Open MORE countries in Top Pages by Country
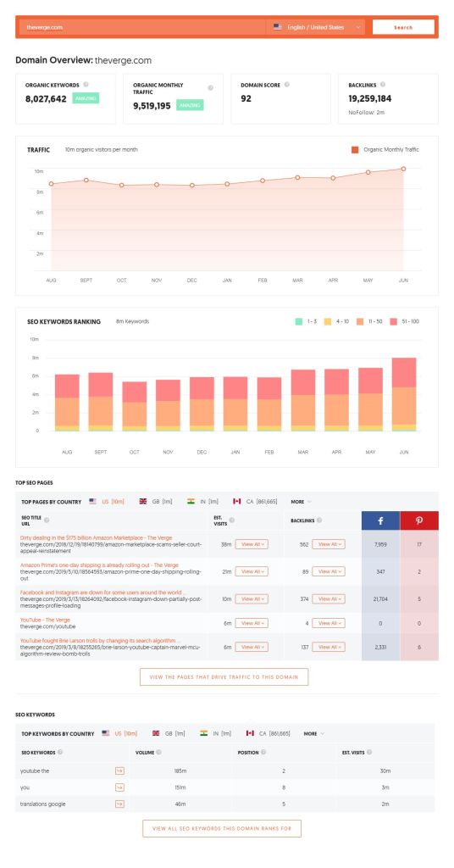This screenshot has width=454, height=868. 301,502
